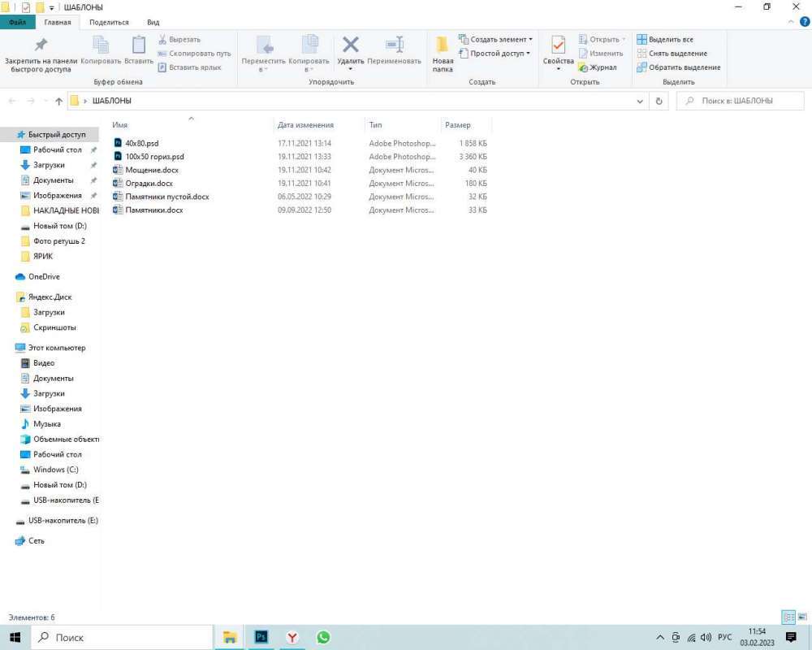This screenshot has width=812, height=650.
Task: Open the Вид ribbon tab
Action: click(x=153, y=23)
